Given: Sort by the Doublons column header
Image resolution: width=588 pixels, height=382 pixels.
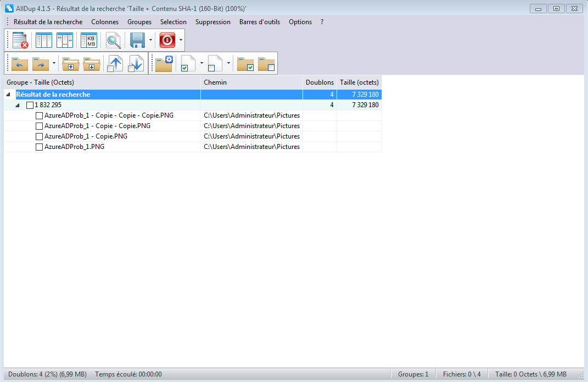Looking at the screenshot, I should [320, 82].
